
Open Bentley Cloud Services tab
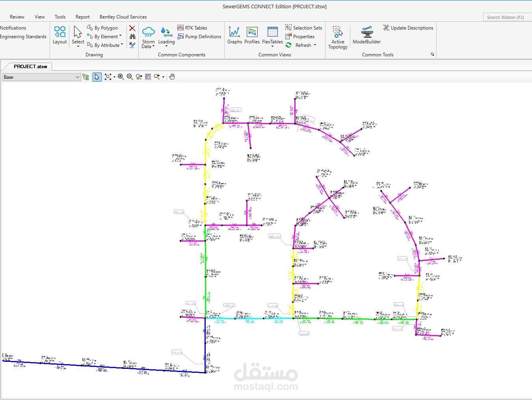(123, 17)
